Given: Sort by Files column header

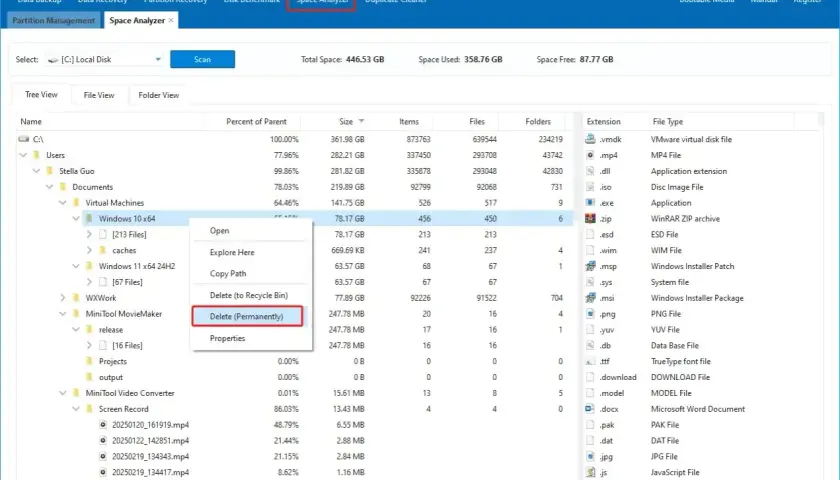Looking at the screenshot, I should pos(477,122).
